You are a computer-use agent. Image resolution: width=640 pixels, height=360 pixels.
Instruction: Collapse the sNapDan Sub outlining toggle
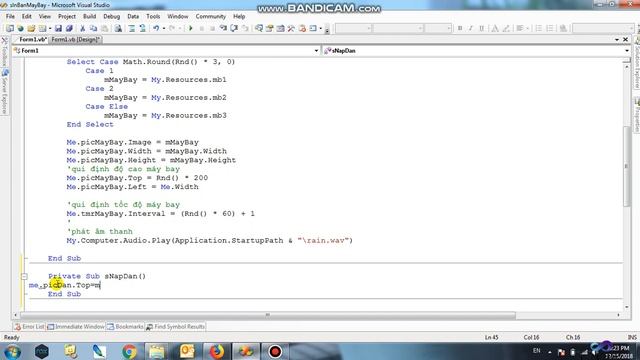pos(24,276)
